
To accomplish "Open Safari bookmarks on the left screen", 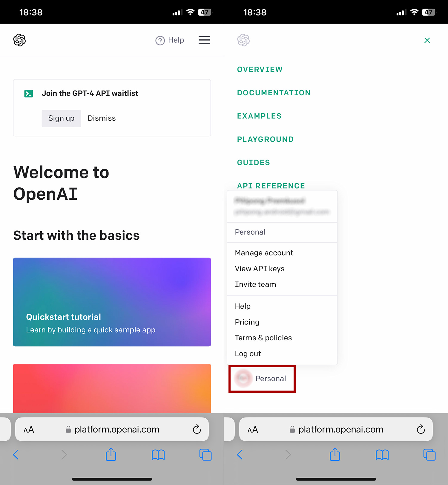I will 158,455.
